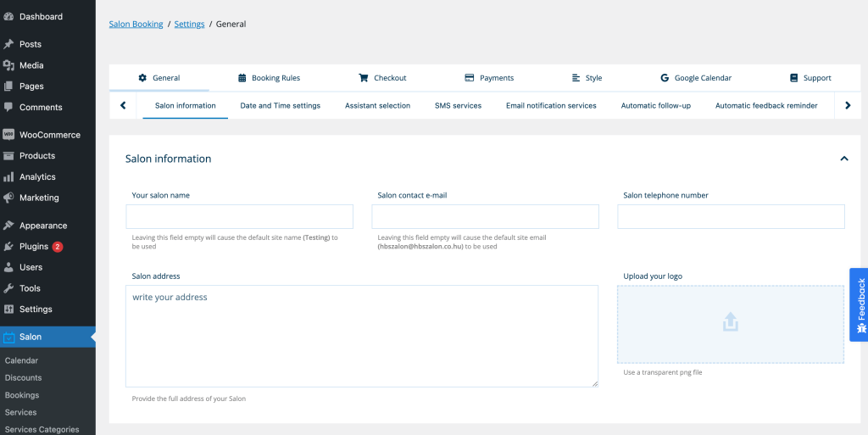Click the Your salon name field
This screenshot has height=435, width=868.
click(239, 217)
